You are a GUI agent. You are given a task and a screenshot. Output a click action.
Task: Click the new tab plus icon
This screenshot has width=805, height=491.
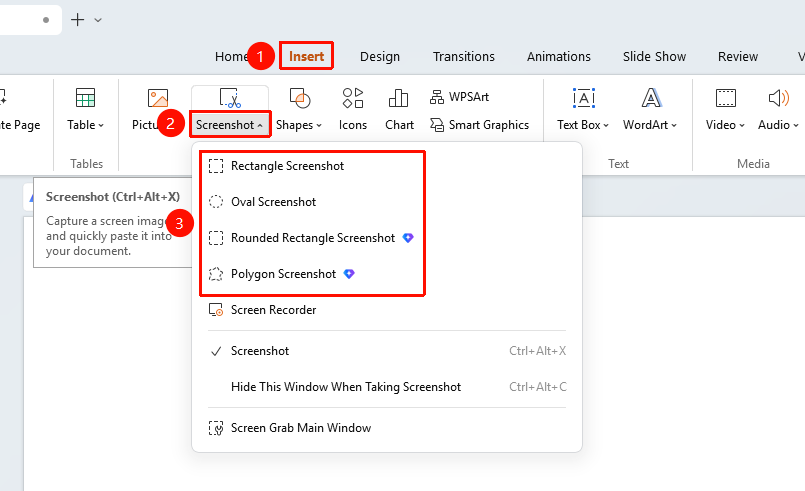tap(77, 20)
